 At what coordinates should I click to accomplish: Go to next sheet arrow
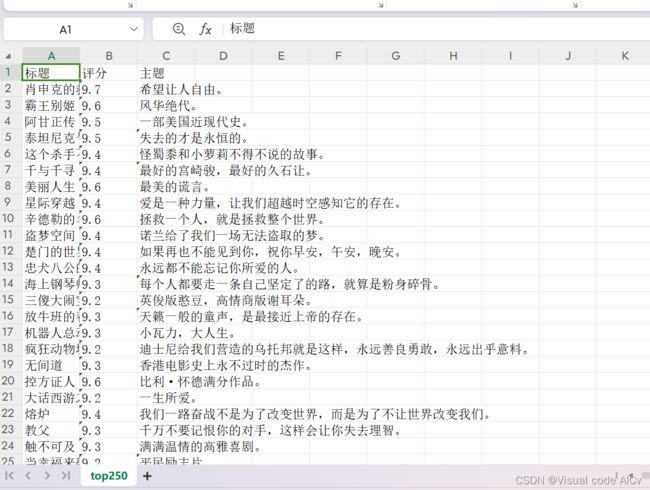click(47, 475)
